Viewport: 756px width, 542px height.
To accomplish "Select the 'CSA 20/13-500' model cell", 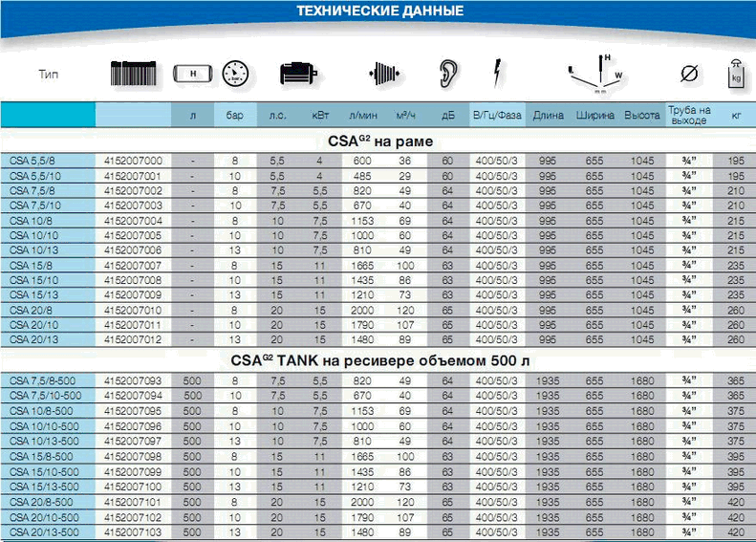I will [48, 531].
